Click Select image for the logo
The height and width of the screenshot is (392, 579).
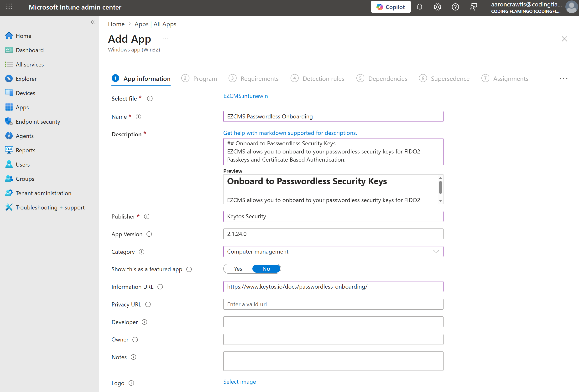pos(240,382)
